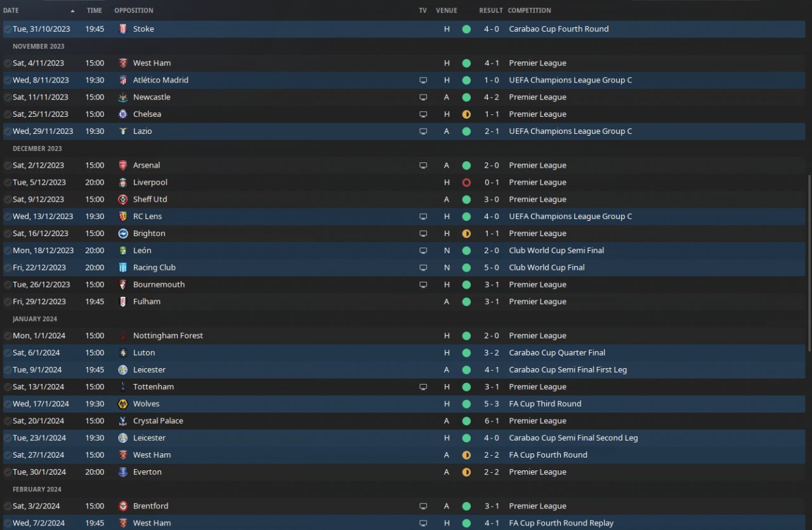812x530 pixels.
Task: Click the Atlético Madrid club badge
Action: [x=122, y=80]
